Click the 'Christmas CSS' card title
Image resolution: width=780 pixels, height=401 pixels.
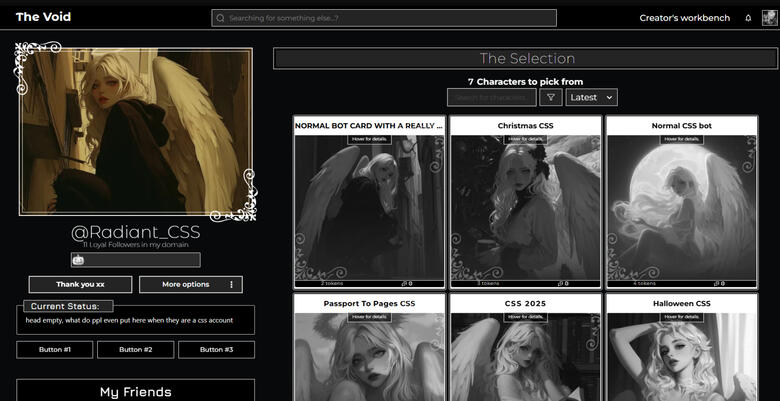point(525,126)
